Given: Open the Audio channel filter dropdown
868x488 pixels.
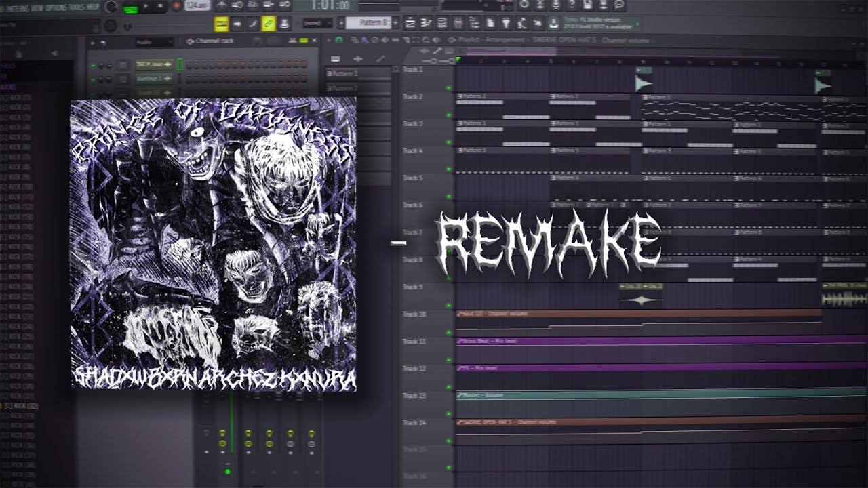Looking at the screenshot, I should tap(154, 42).
